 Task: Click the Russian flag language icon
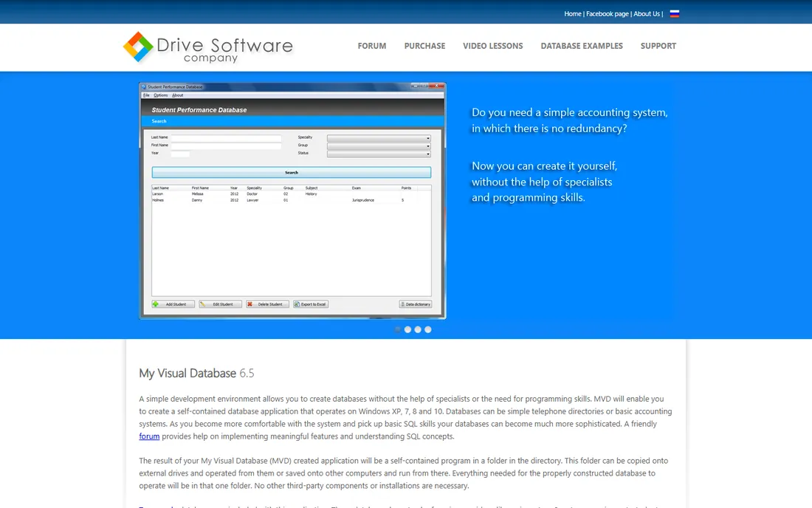click(674, 14)
